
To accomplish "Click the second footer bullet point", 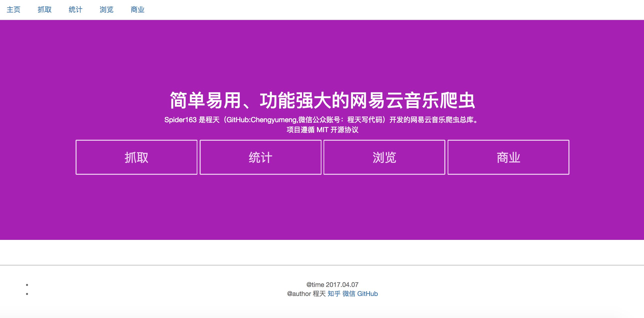I will click(27, 294).
